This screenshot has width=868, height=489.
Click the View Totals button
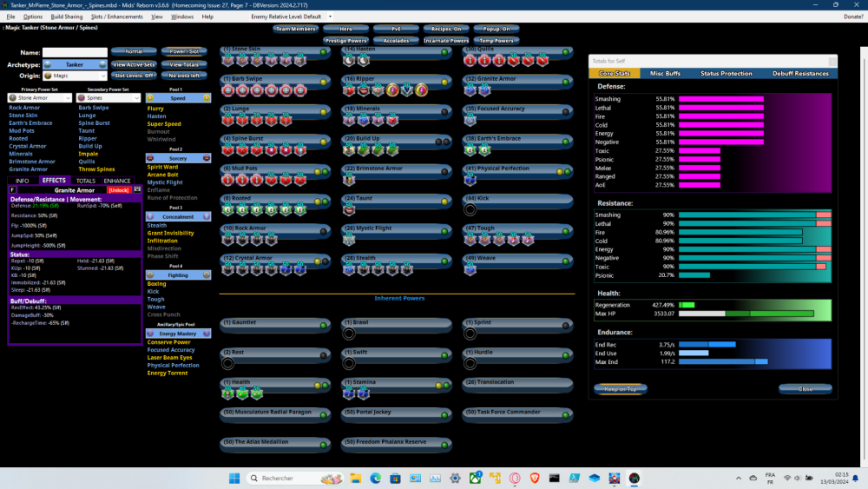point(183,64)
